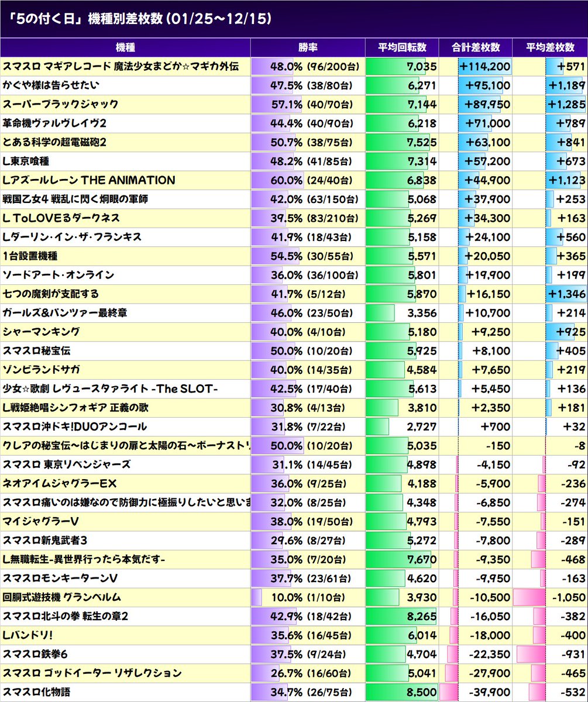Click the スマスロ ゴッドイーター リザレクション name

pos(92,673)
